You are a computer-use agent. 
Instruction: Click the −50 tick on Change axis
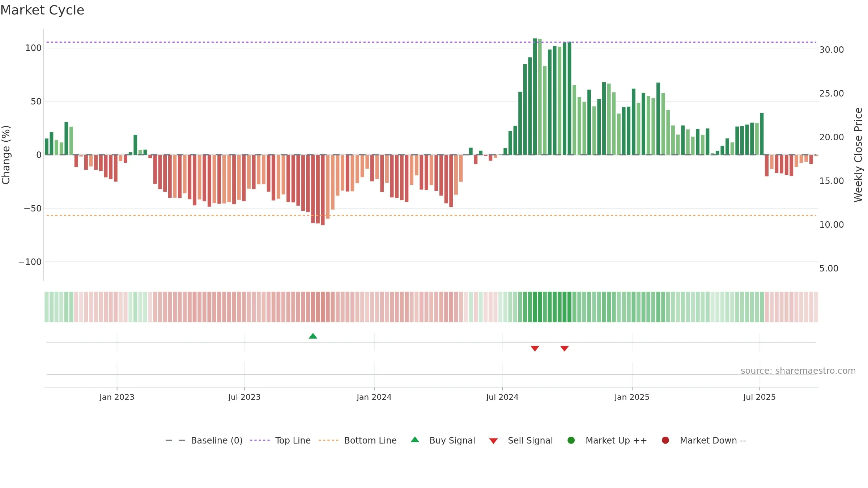33,209
